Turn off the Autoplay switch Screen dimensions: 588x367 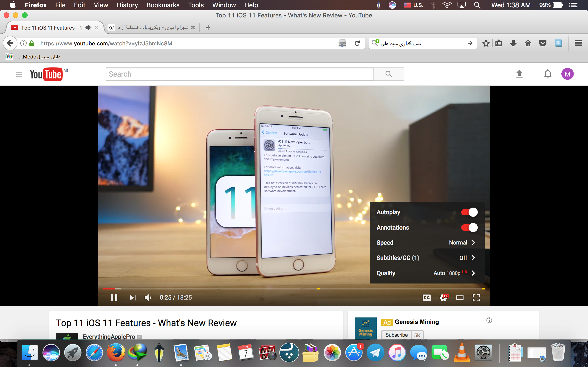469,212
